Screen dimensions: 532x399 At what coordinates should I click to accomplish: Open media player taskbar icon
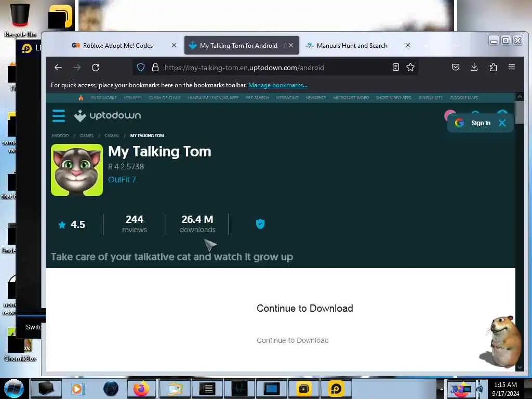click(77, 389)
